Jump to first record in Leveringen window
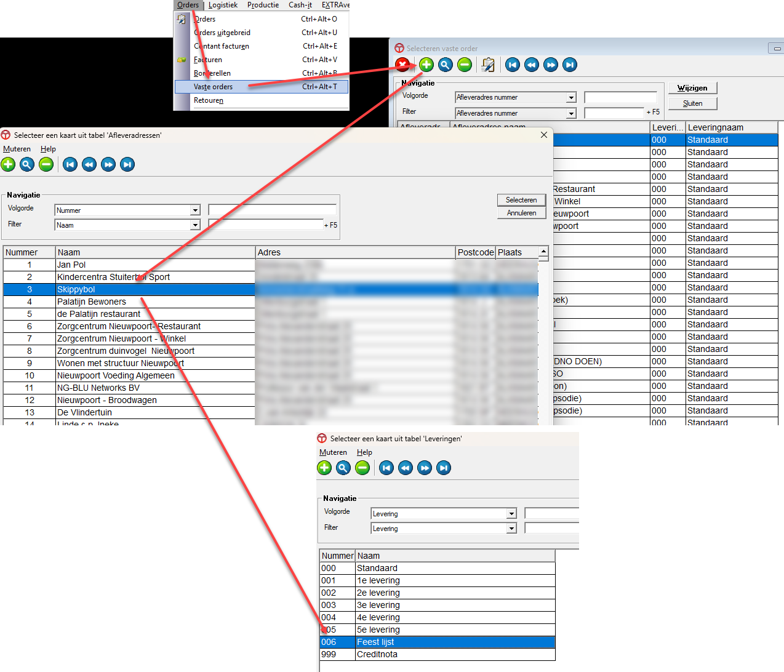The width and height of the screenshot is (784, 672). (386, 468)
